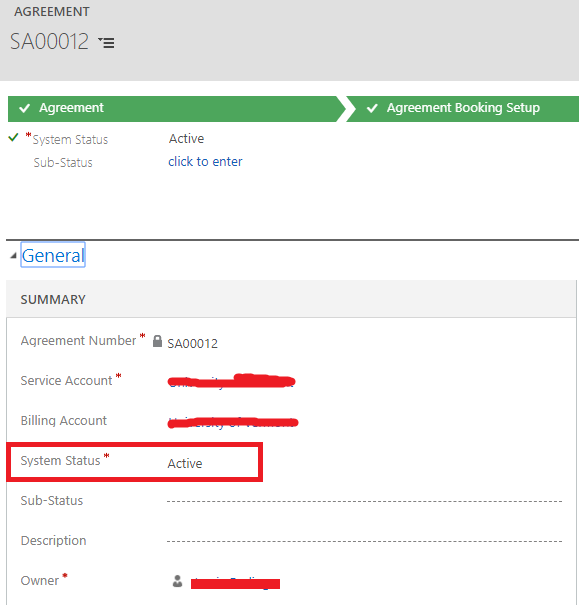Click the empty Description field
The width and height of the screenshot is (579, 605).
[364, 541]
